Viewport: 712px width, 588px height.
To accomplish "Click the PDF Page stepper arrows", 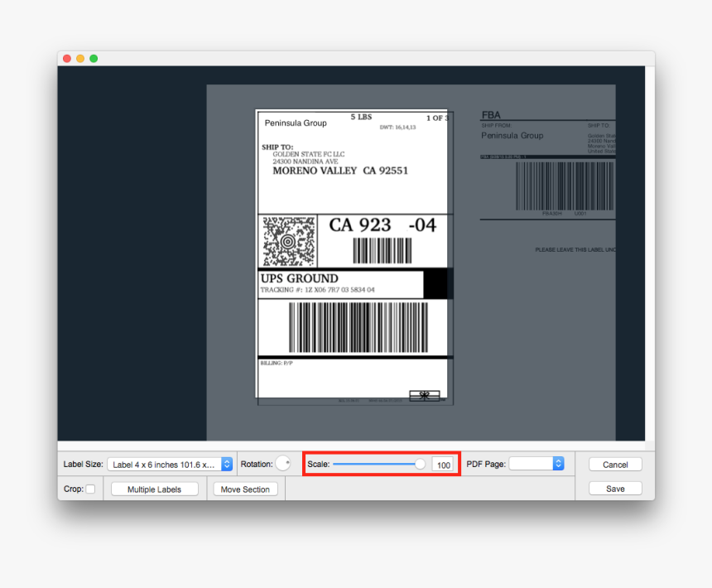I will (558, 464).
